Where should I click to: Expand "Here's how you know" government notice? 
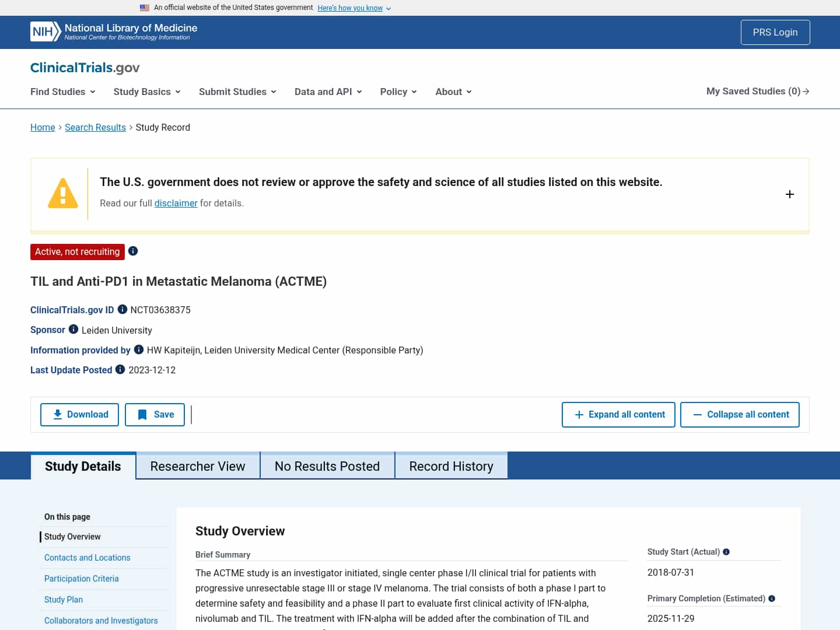354,8
